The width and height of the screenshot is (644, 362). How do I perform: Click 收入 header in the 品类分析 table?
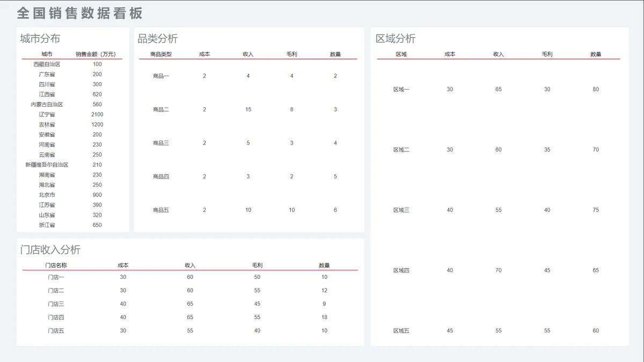(x=248, y=54)
